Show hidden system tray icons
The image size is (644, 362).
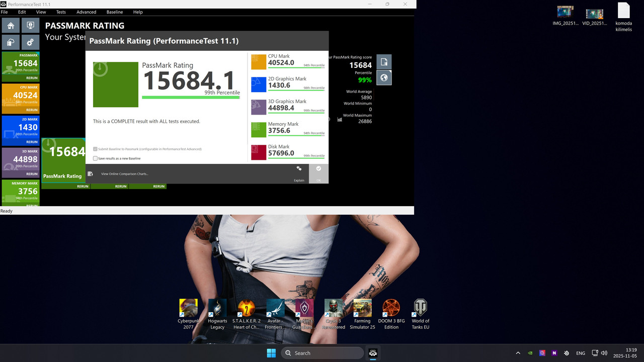point(517,353)
